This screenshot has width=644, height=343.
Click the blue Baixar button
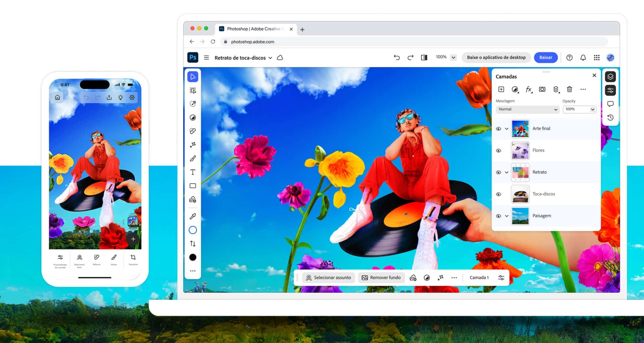point(546,57)
